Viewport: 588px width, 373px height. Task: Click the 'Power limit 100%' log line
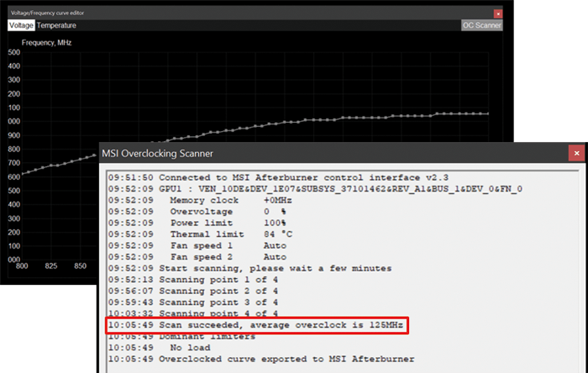[197, 223]
